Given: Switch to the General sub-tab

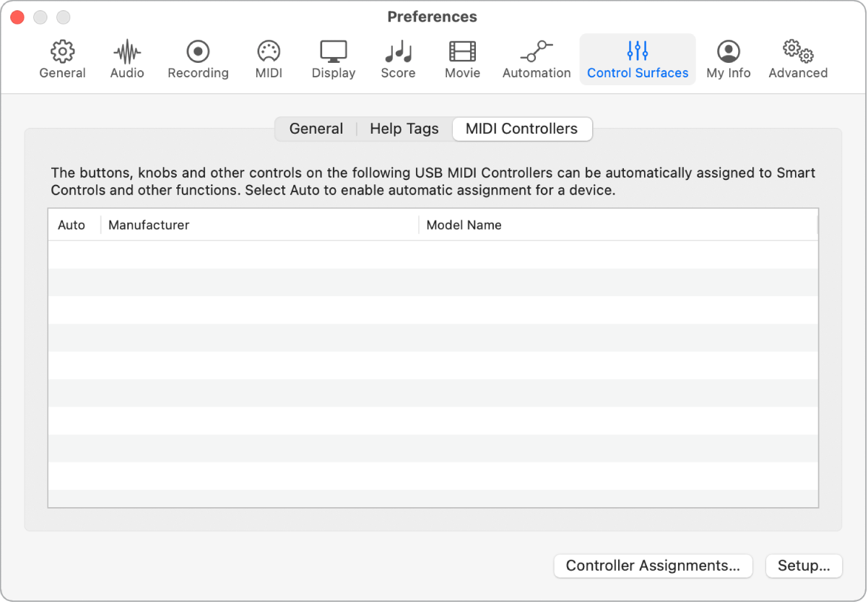Looking at the screenshot, I should click(316, 129).
